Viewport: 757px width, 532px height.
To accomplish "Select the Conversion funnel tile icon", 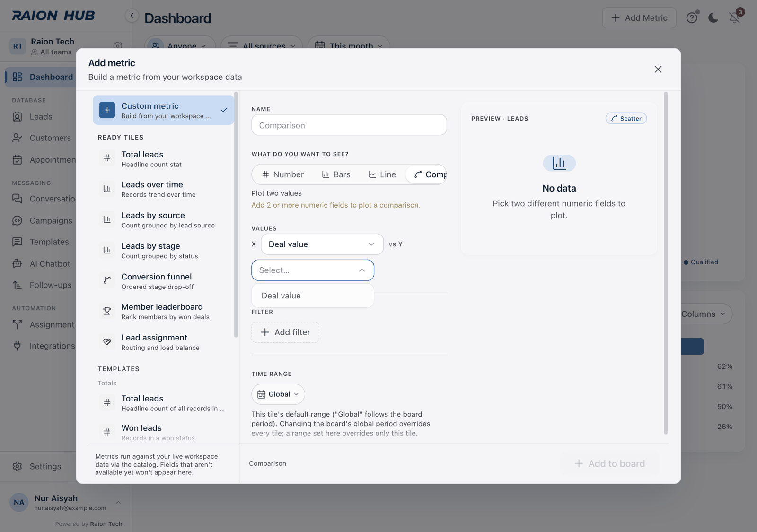I will pyautogui.click(x=107, y=280).
